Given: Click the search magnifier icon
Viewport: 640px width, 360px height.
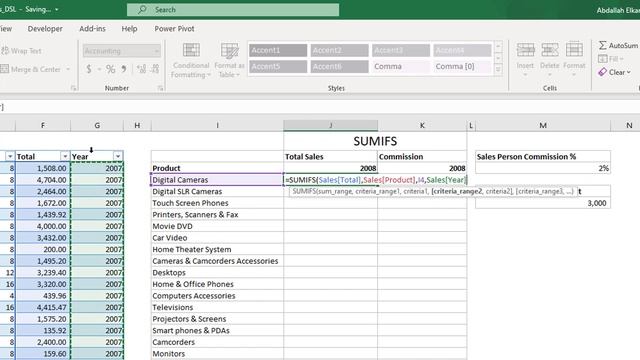Looking at the screenshot, I should (142, 9).
